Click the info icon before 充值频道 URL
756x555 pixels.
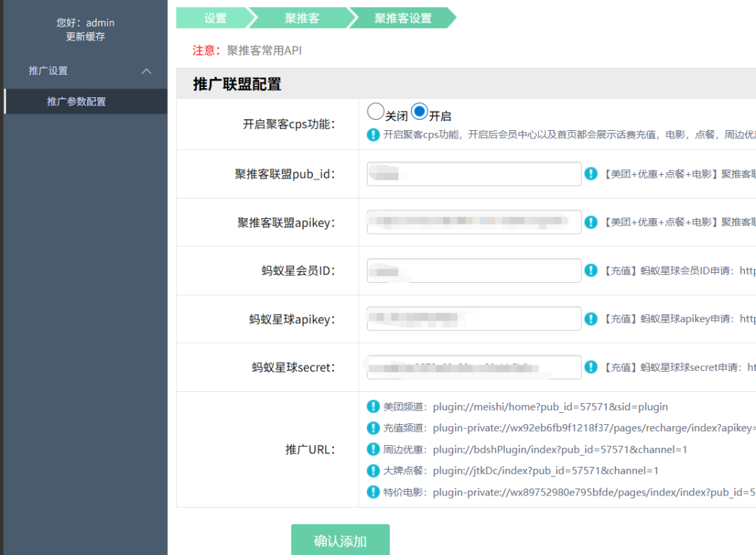(x=372, y=428)
